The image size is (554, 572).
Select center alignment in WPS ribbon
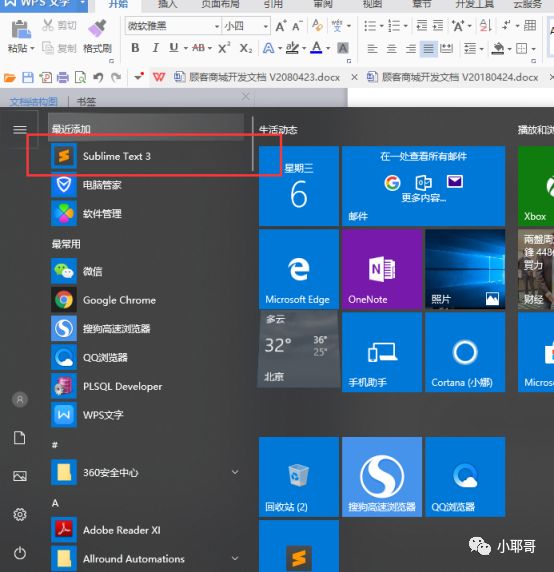tap(392, 48)
